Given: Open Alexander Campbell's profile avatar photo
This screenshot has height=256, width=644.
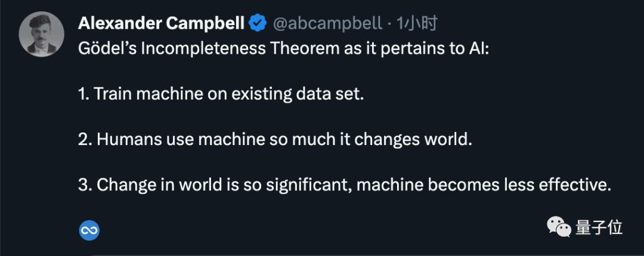Looking at the screenshot, I should (x=42, y=34).
